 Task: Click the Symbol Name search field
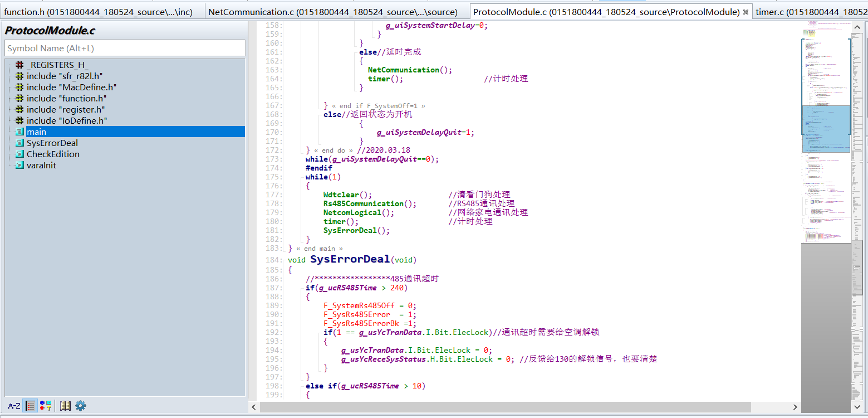pos(125,48)
